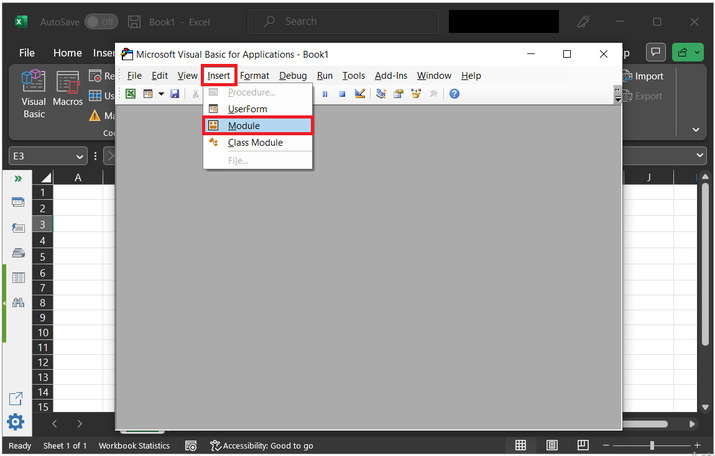Open Object Browser icon in VBA toolbar
This screenshot has height=456, width=715.
pos(416,94)
